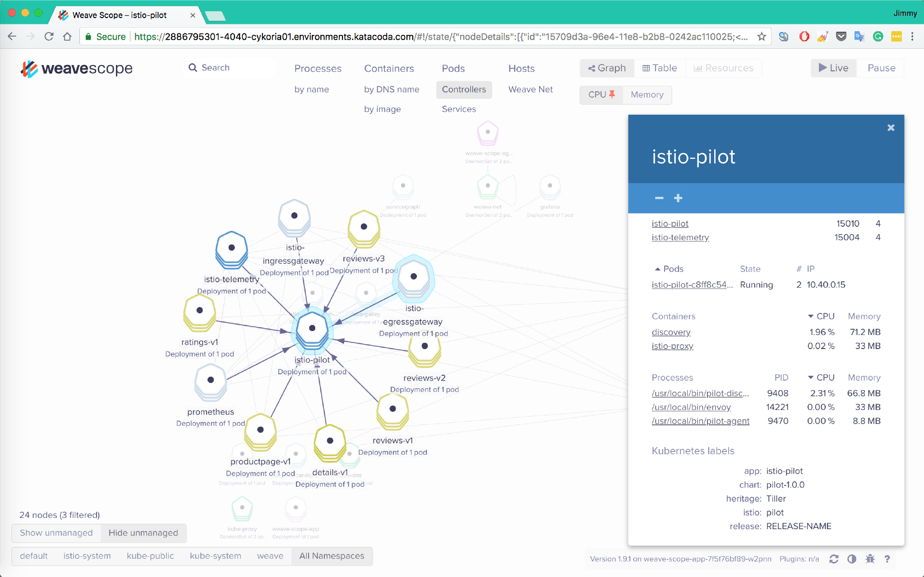The image size is (924, 577).
Task: Select the istio-pilot hexagon node in the graph
Action: coord(312,329)
